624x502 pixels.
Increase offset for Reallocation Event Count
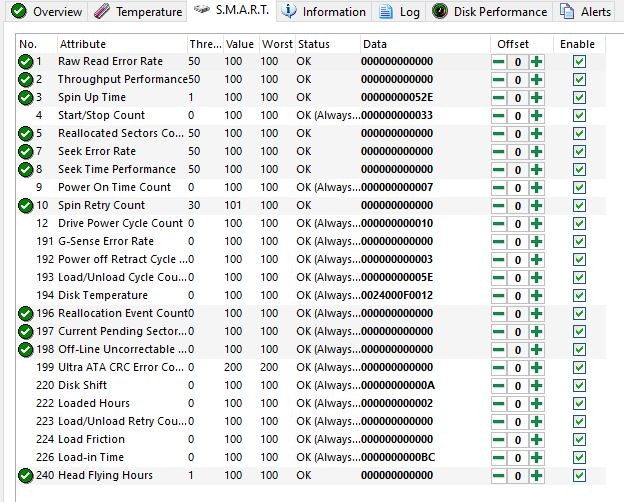(536, 314)
